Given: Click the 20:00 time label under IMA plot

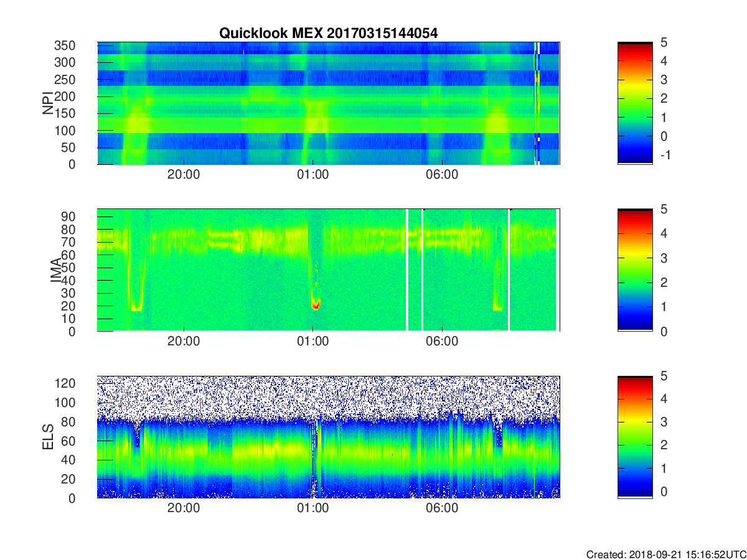Looking at the screenshot, I should tap(184, 342).
